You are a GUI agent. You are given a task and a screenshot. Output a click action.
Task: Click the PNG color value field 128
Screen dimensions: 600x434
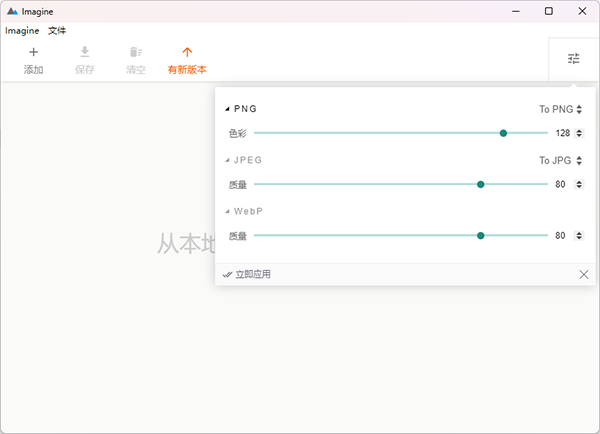click(x=563, y=133)
